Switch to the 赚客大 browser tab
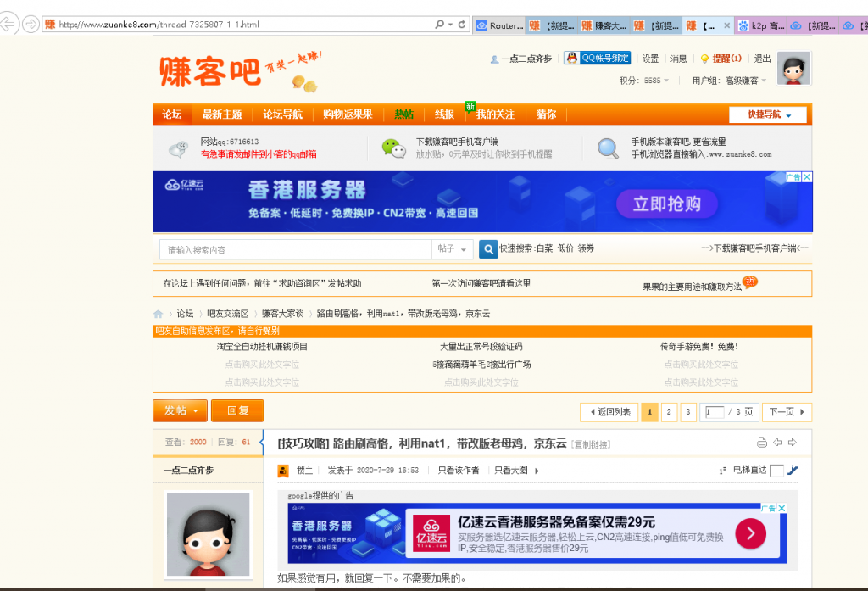 (x=604, y=25)
